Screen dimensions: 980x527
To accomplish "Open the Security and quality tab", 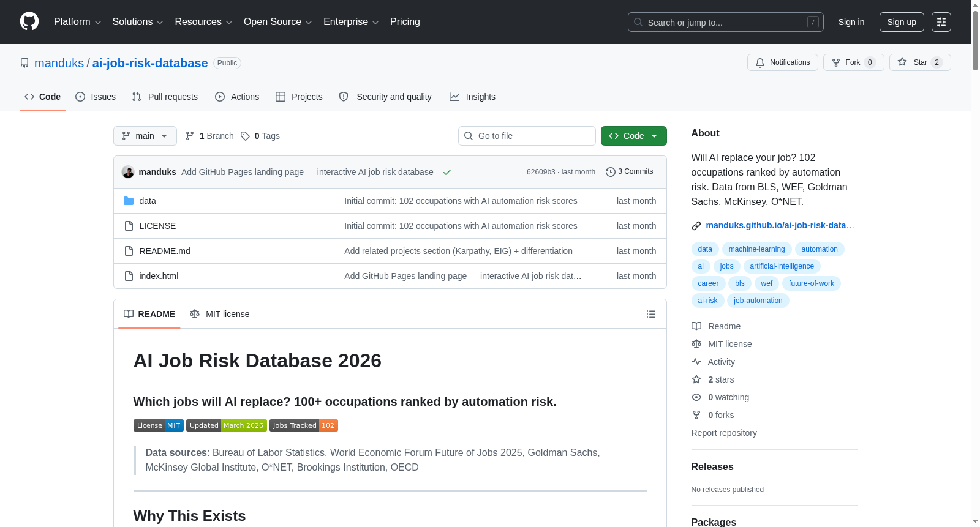I will tap(385, 97).
